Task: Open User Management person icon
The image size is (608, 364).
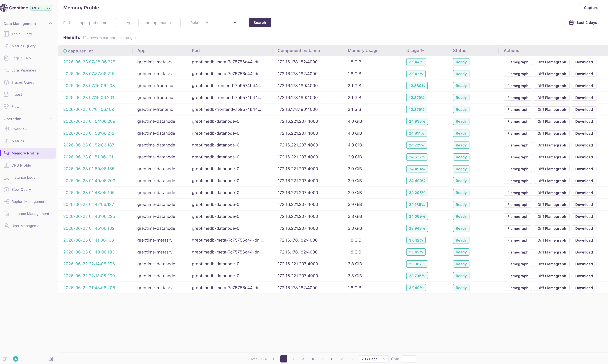Action: click(6, 226)
